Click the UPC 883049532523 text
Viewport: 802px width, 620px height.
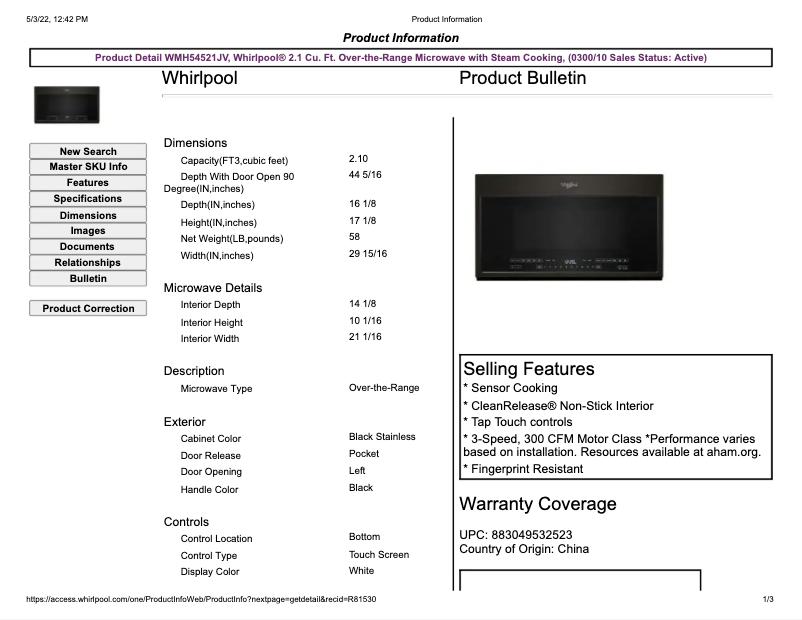point(516,535)
